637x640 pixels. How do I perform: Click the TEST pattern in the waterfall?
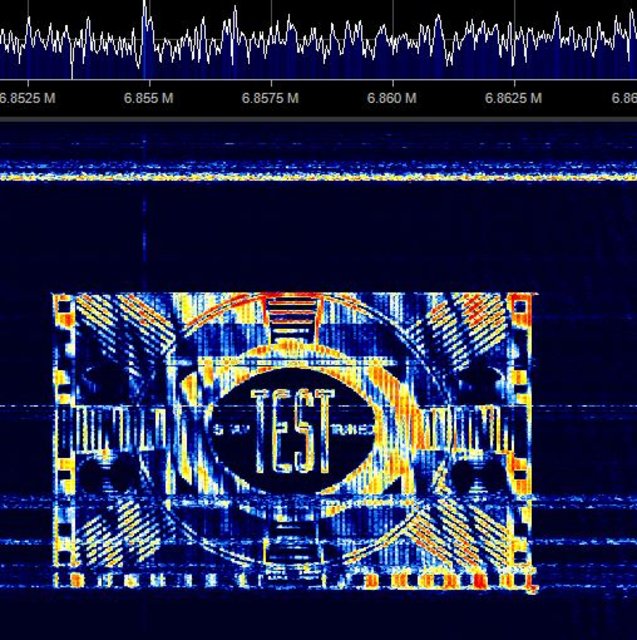pyautogui.click(x=293, y=441)
